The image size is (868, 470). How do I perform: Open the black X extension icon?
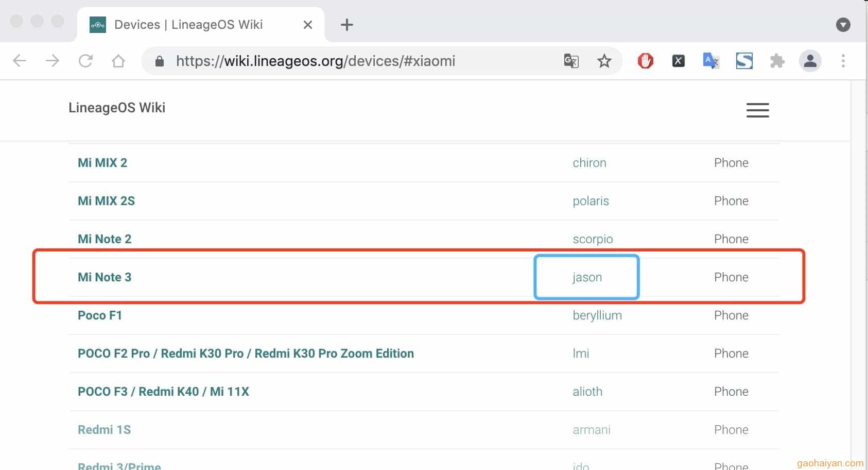click(678, 61)
